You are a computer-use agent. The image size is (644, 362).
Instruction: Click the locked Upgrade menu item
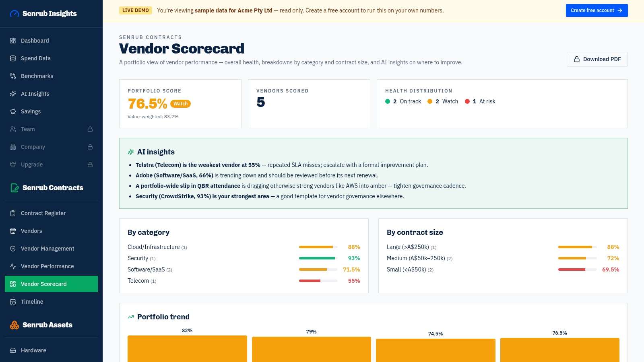(51, 165)
